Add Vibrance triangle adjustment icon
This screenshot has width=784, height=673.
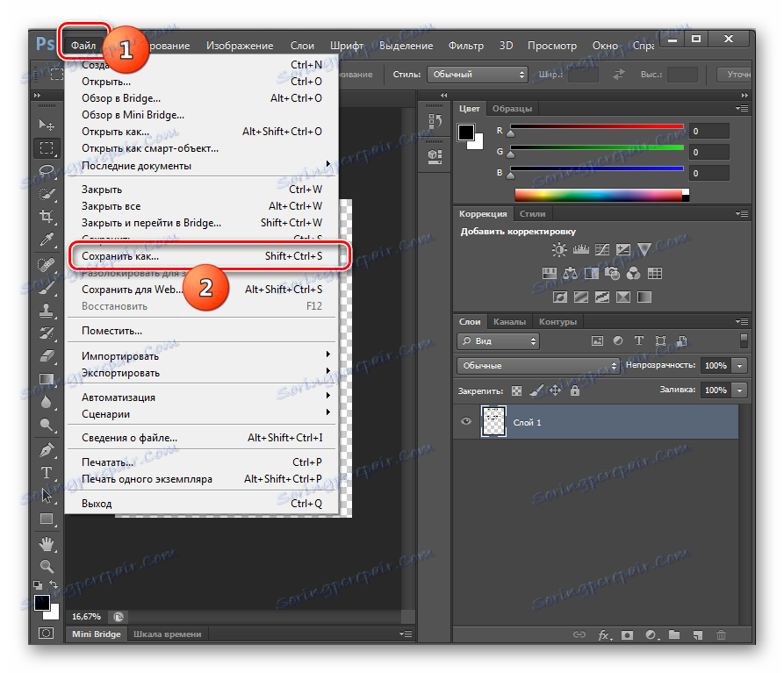click(644, 249)
